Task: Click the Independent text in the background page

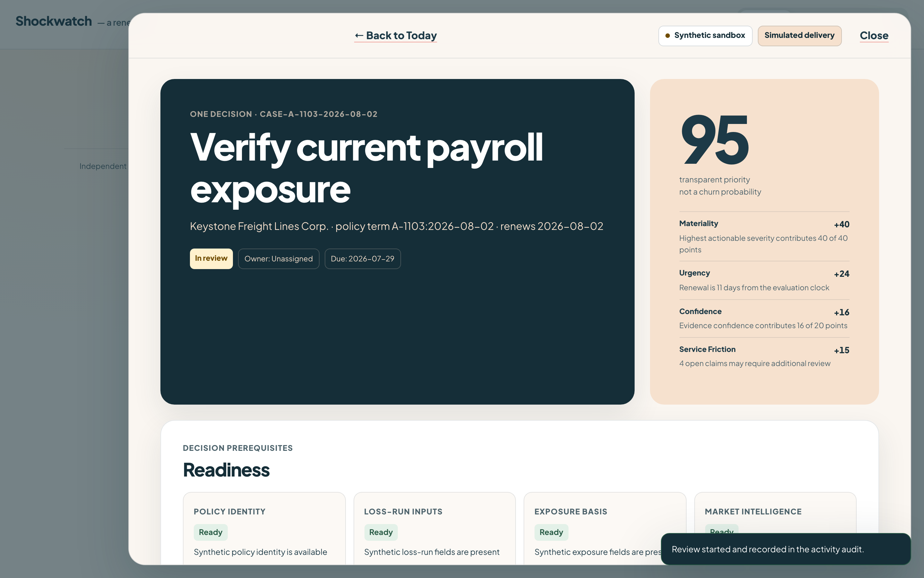Action: (103, 166)
